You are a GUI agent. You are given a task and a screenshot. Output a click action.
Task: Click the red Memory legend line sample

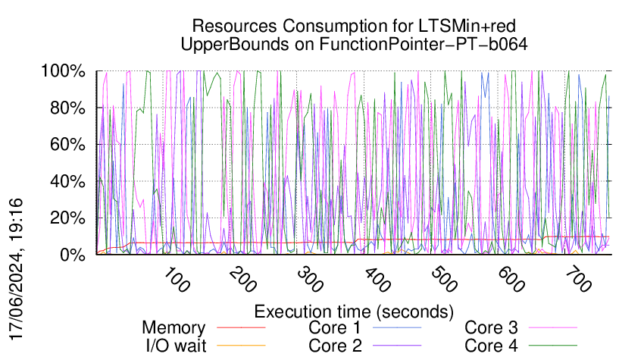(x=241, y=328)
